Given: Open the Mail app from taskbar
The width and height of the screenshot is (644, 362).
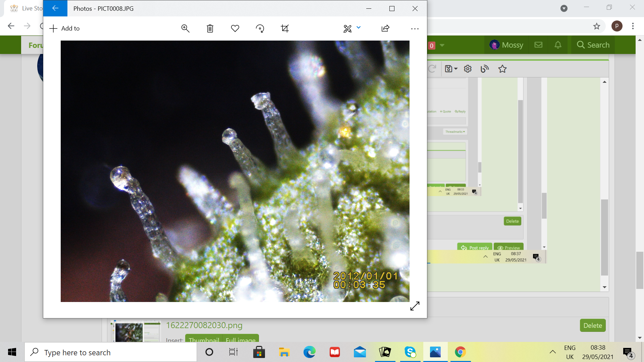Looking at the screenshot, I should click(360, 352).
